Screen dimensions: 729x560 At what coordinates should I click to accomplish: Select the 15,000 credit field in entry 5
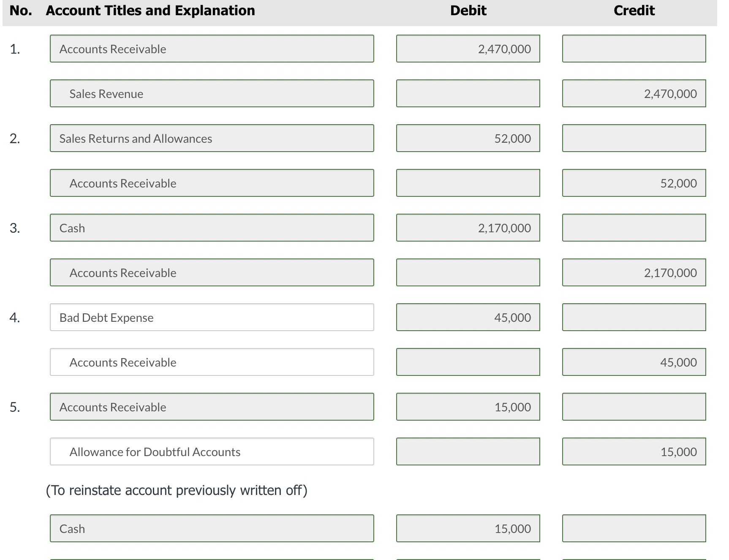pos(634,451)
